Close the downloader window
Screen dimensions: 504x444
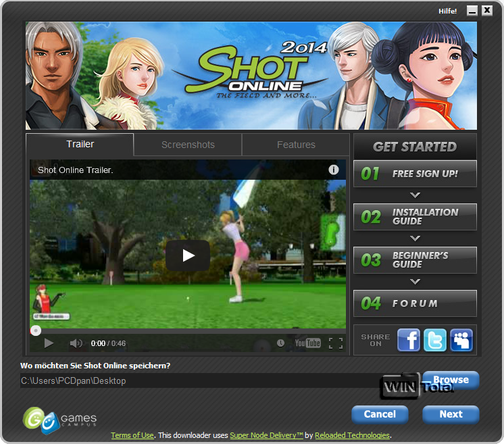coord(487,11)
